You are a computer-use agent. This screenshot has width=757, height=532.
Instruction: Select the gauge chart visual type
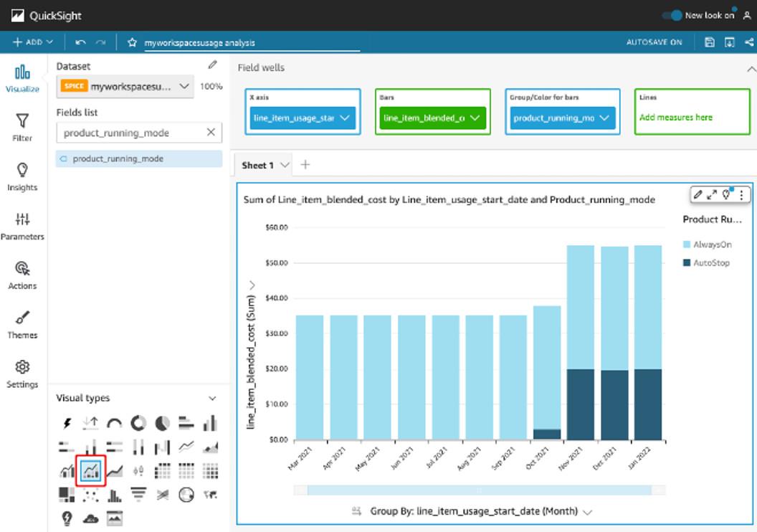115,424
